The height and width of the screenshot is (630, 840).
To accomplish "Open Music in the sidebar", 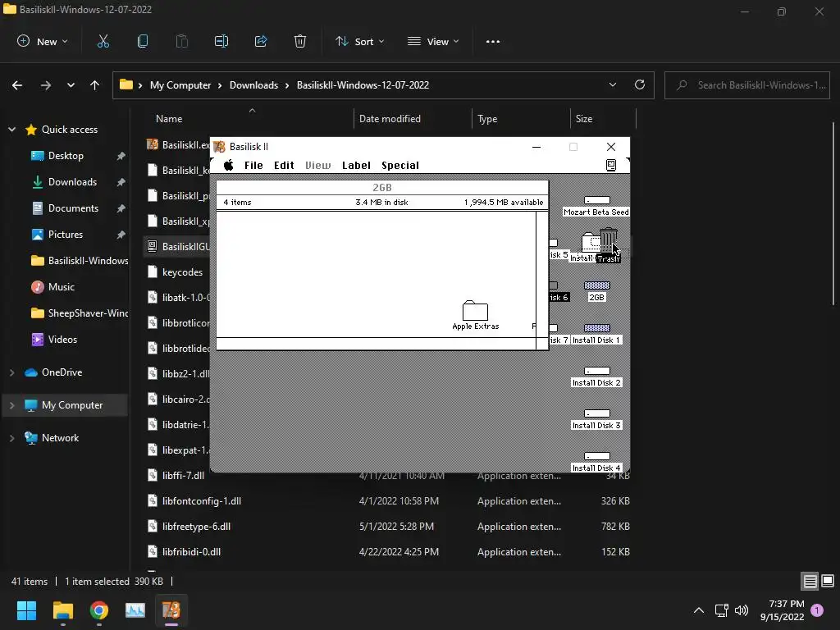I will tap(61, 287).
